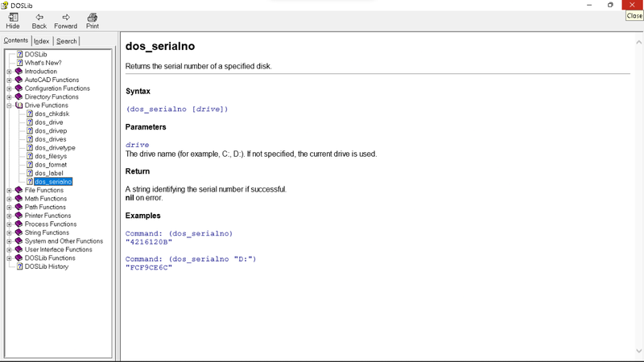Viewport: 644px width, 362px height.
Task: Click the book icon beside Introduction
Action: coord(19,72)
